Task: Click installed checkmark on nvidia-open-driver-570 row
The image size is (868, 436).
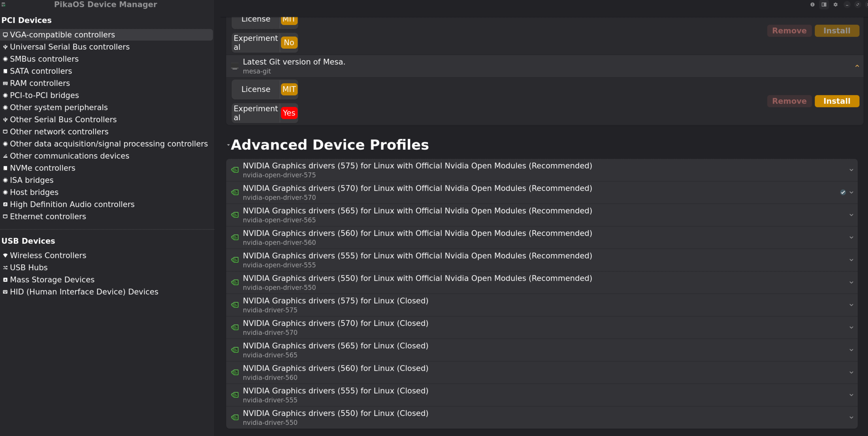Action: 843,192
